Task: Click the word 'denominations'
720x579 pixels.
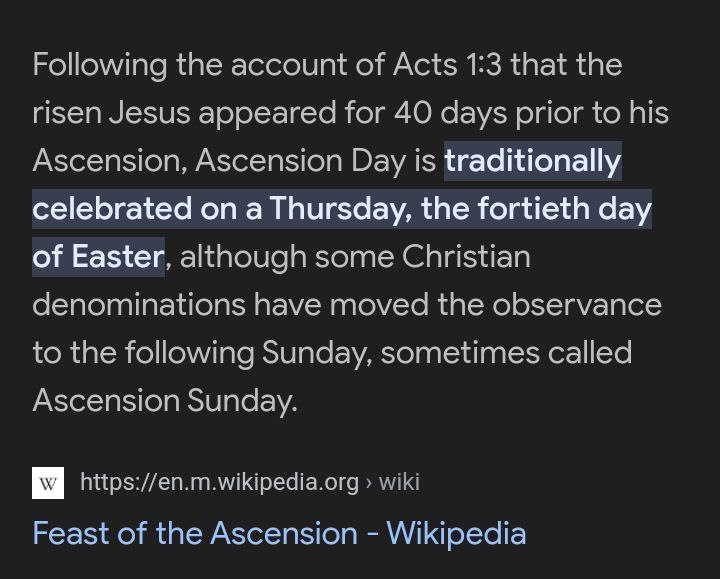Action: point(139,304)
